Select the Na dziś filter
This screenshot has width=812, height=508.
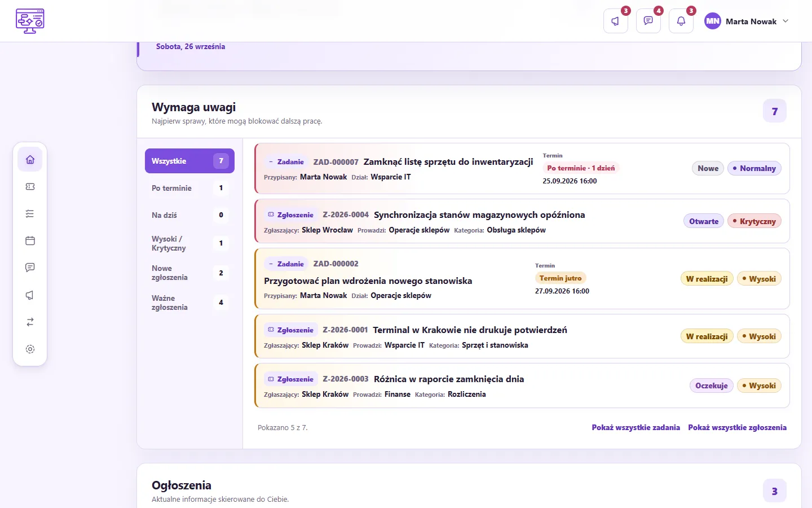(189, 215)
